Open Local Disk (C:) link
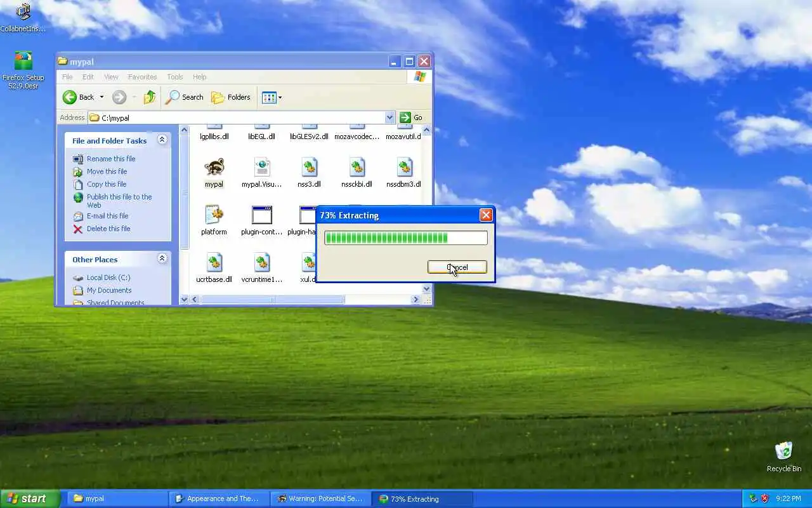 [x=108, y=277]
